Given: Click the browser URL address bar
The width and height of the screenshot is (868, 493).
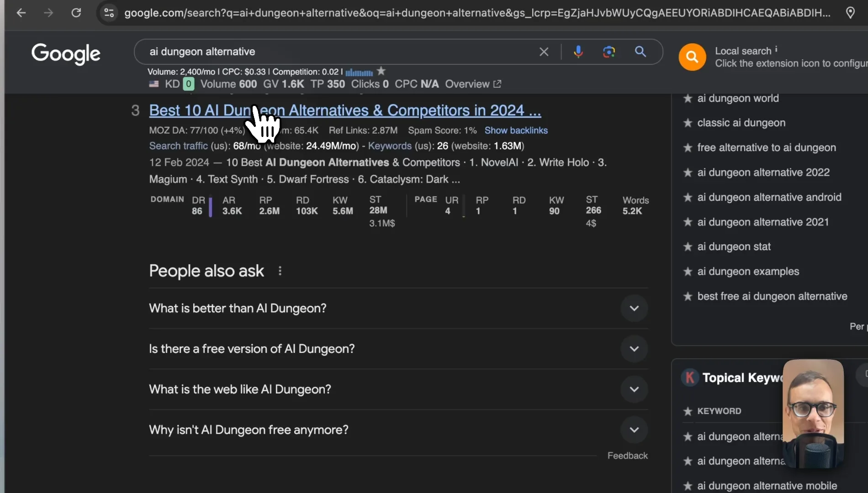Looking at the screenshot, I should point(477,13).
